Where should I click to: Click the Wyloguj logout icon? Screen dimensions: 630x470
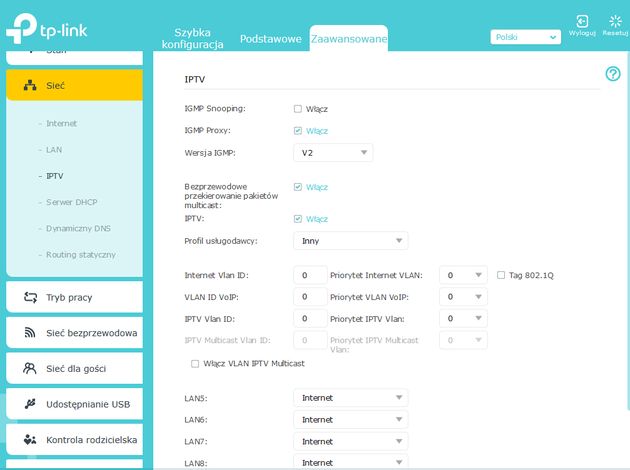582,21
